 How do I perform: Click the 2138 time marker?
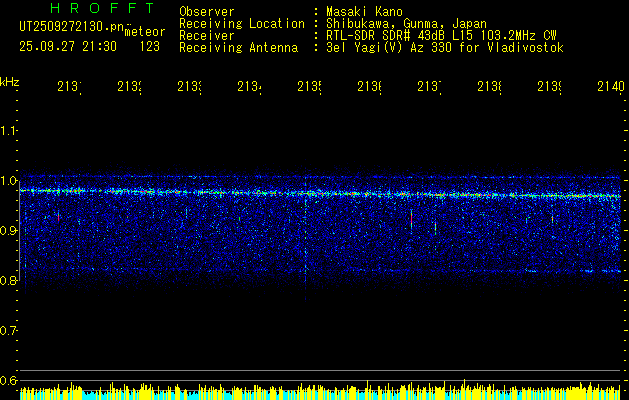pyautogui.click(x=489, y=87)
